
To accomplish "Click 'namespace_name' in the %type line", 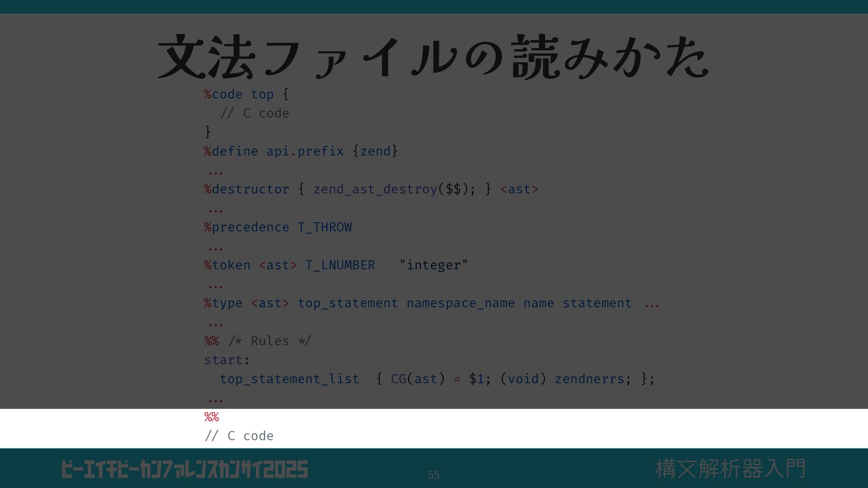I will click(460, 303).
